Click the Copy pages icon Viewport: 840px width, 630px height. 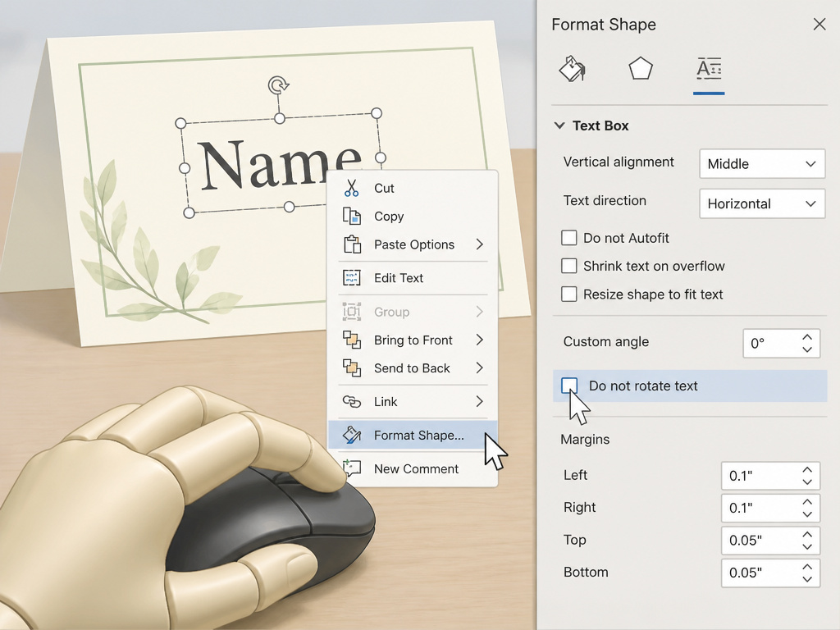[351, 216]
